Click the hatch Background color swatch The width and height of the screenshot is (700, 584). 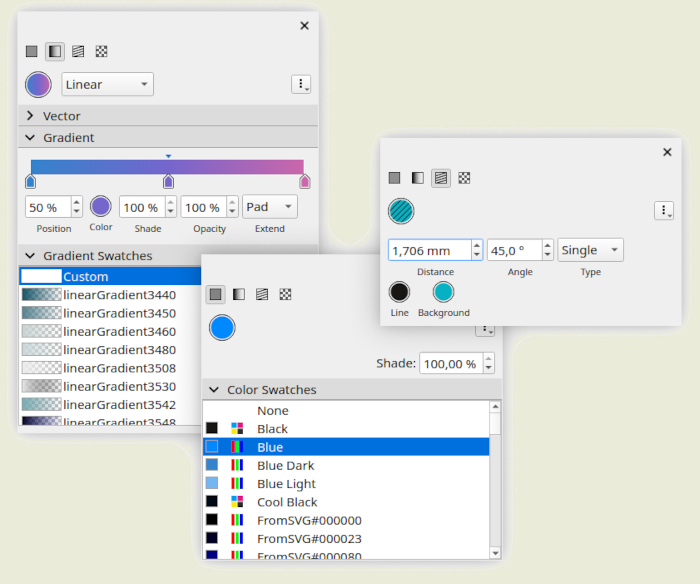[x=443, y=292]
